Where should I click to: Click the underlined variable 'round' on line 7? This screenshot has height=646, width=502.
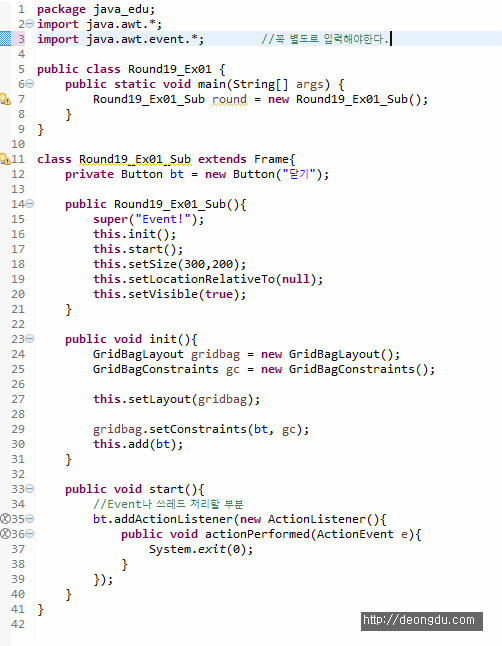pos(230,100)
